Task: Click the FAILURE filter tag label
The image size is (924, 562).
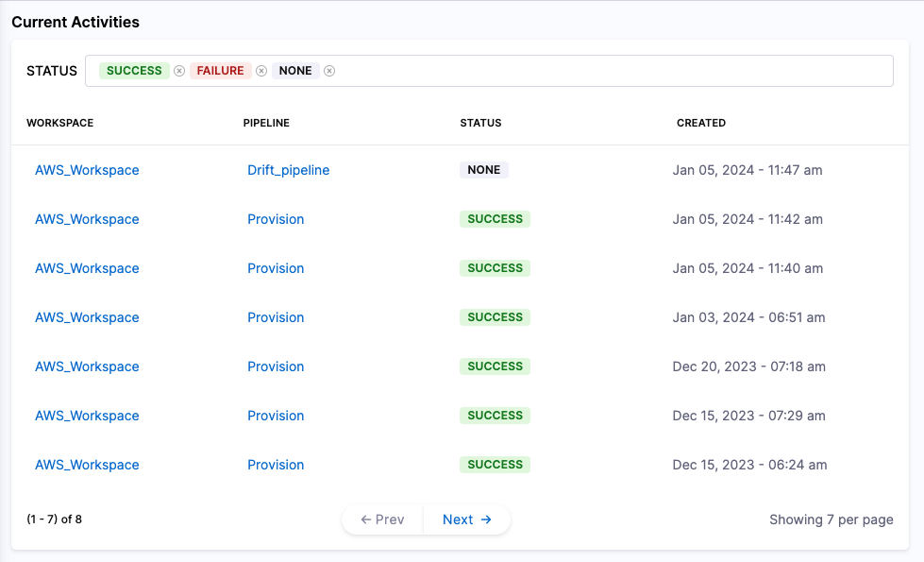Action: 220,71
